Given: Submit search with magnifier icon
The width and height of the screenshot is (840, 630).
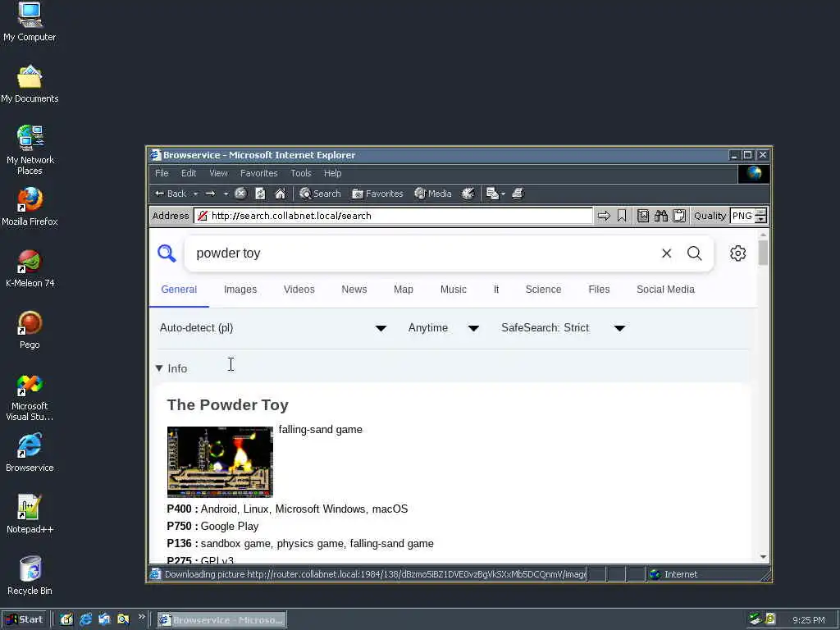Looking at the screenshot, I should 694,253.
